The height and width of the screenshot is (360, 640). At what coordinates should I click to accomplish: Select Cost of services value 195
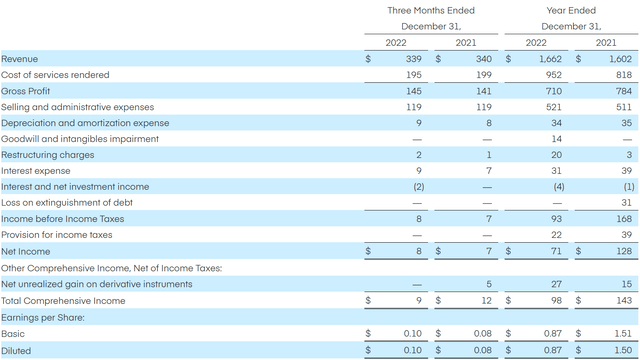414,75
